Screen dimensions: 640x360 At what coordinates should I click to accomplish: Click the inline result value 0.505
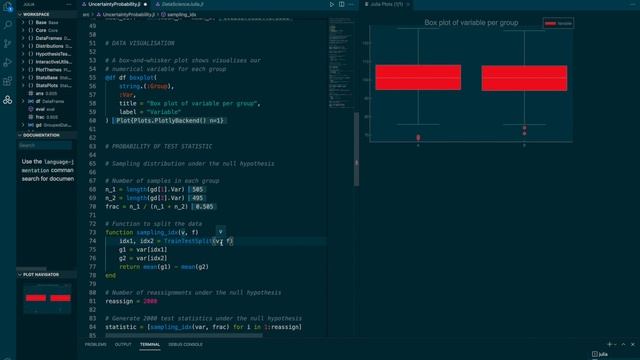tap(204, 207)
